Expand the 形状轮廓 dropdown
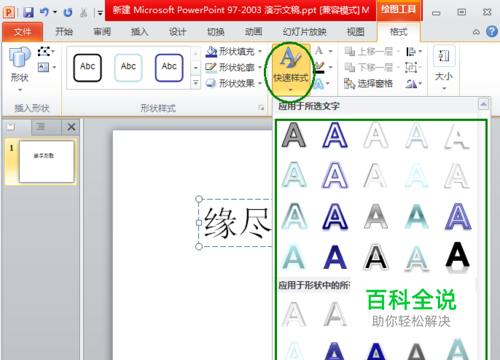Image resolution: width=500 pixels, height=360 pixels. pos(260,67)
